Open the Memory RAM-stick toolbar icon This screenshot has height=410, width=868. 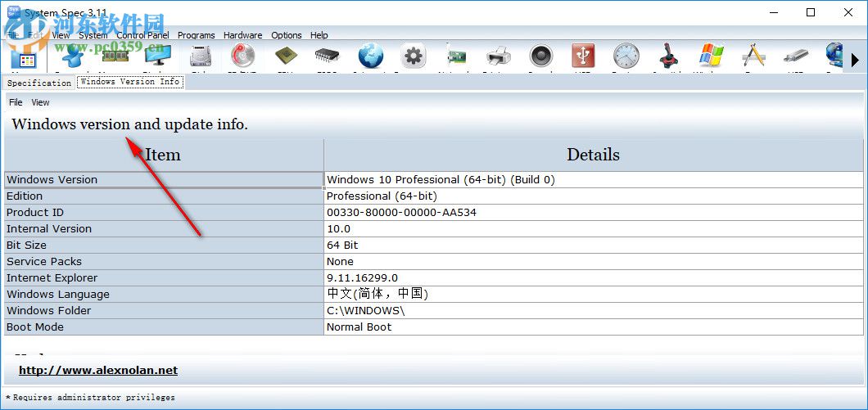(x=115, y=56)
